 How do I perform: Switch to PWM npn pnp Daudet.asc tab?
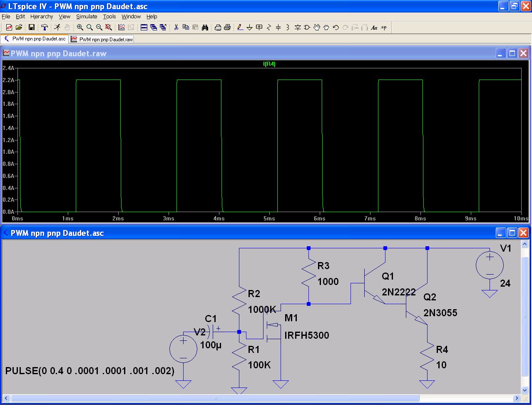click(35, 39)
